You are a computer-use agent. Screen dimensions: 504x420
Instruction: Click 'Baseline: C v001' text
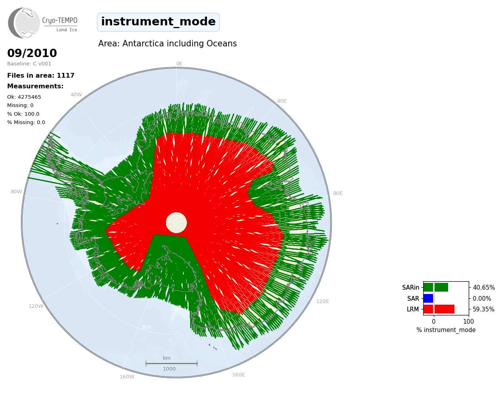tap(29, 64)
